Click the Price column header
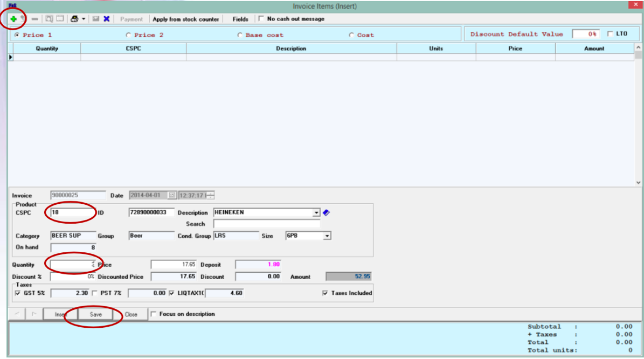 pyautogui.click(x=515, y=49)
